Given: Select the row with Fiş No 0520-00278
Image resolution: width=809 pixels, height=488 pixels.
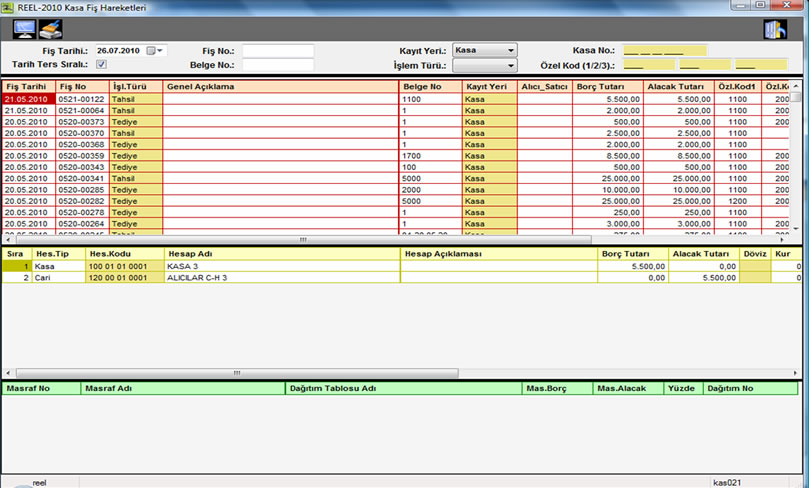Looking at the screenshot, I should pyautogui.click(x=395, y=213).
